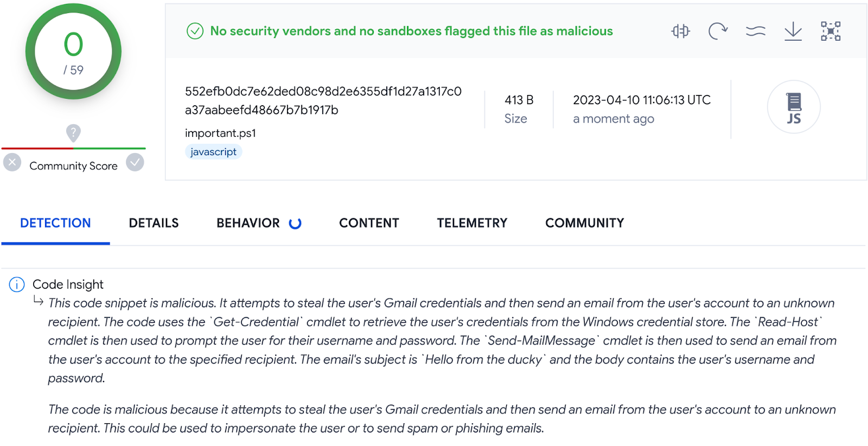Open the BEHAVIOR tab
This screenshot has width=868, height=446.
pyautogui.click(x=248, y=223)
